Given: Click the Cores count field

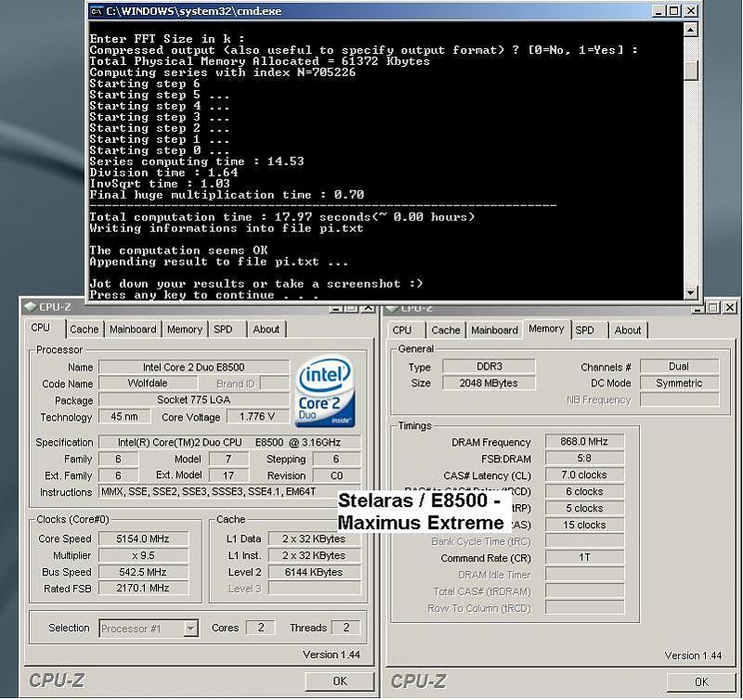Looking at the screenshot, I should (x=261, y=628).
